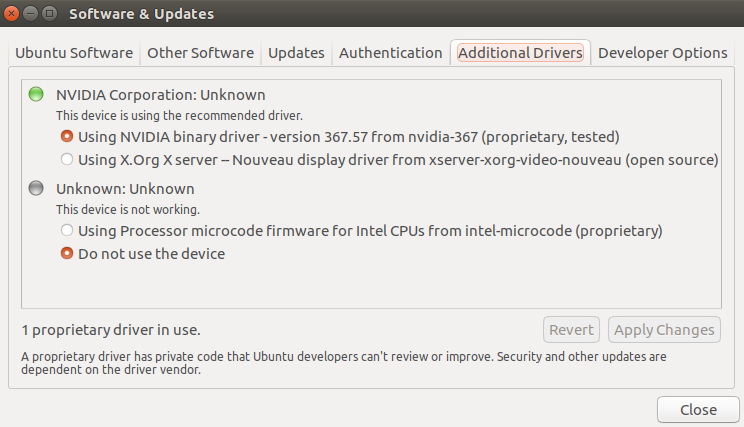
Task: Maximize the Software & Updates window
Action: click(49, 13)
